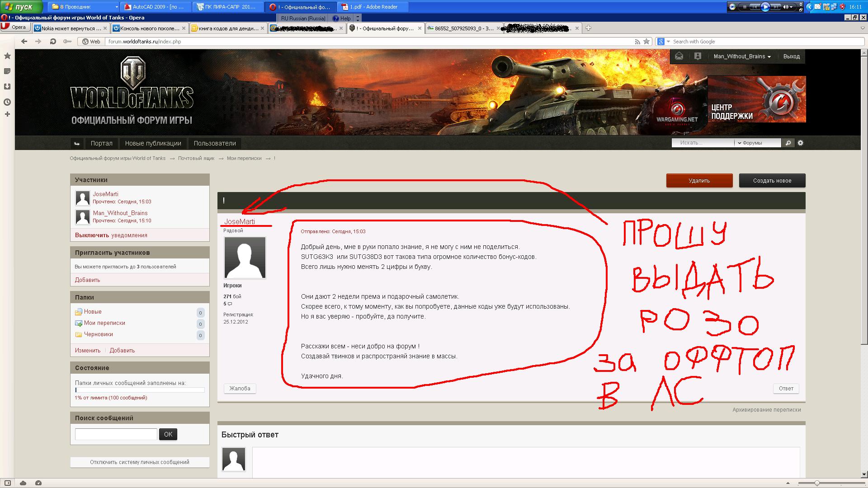
Task: Open Новые публикации navigation item
Action: point(153,143)
